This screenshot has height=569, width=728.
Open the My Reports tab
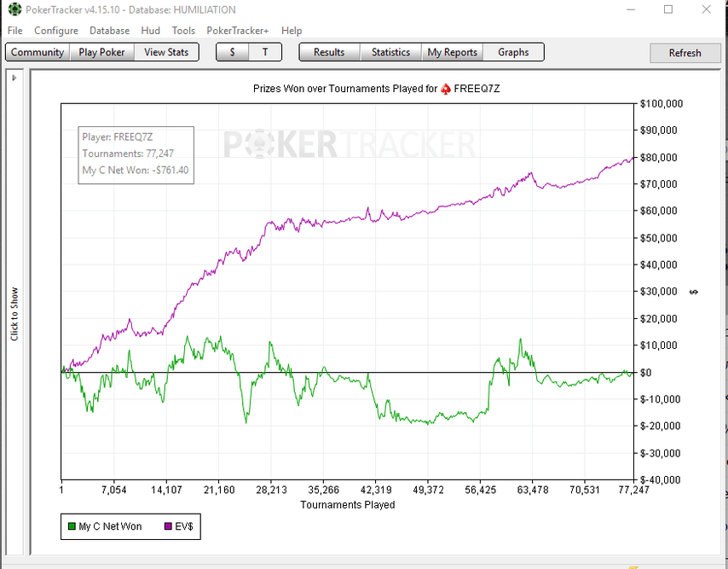[x=452, y=52]
